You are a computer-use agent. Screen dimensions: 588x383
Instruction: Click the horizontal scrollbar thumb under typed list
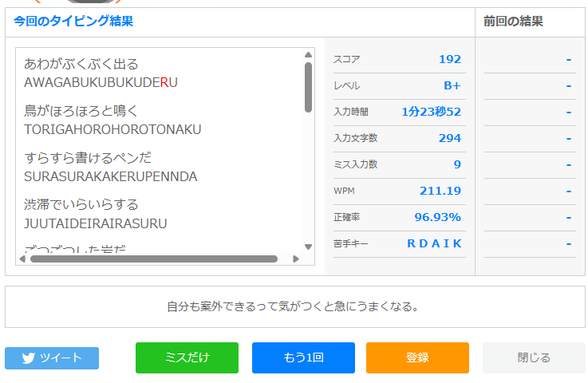tap(154, 259)
